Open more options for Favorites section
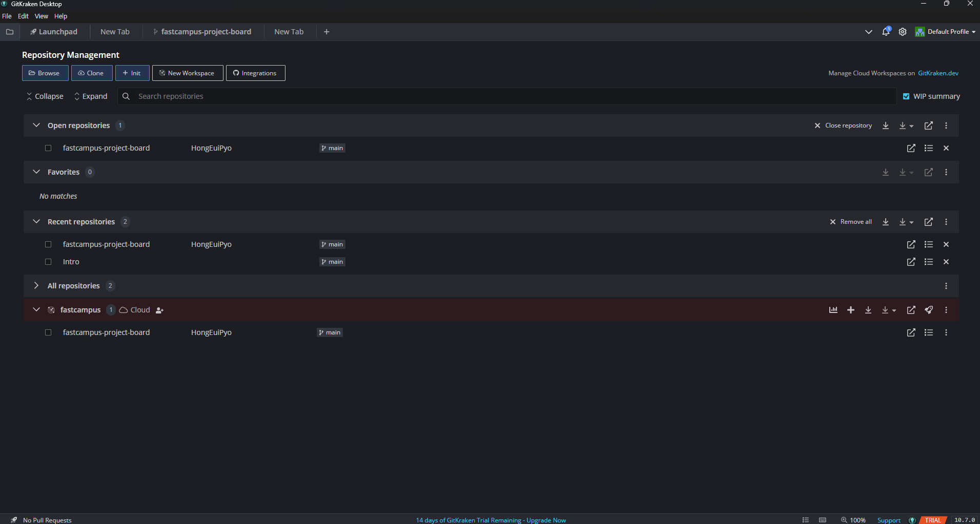 pos(946,172)
